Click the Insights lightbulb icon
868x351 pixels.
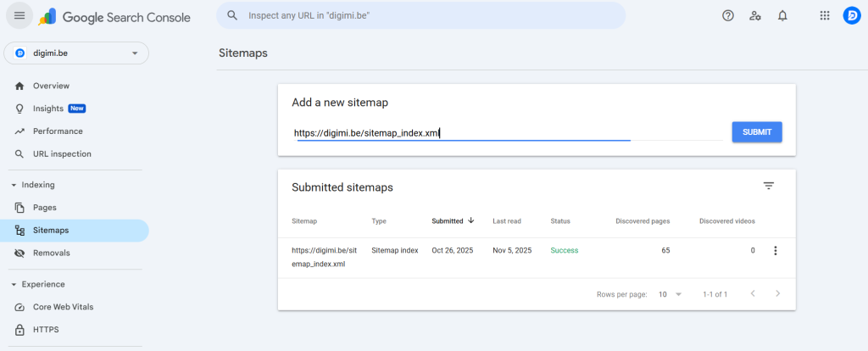click(x=20, y=109)
